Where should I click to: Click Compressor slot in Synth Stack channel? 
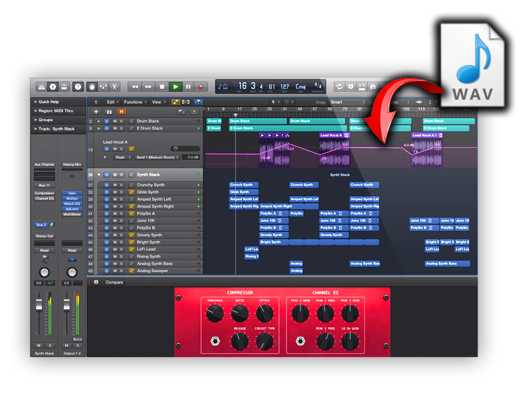pos(44,193)
